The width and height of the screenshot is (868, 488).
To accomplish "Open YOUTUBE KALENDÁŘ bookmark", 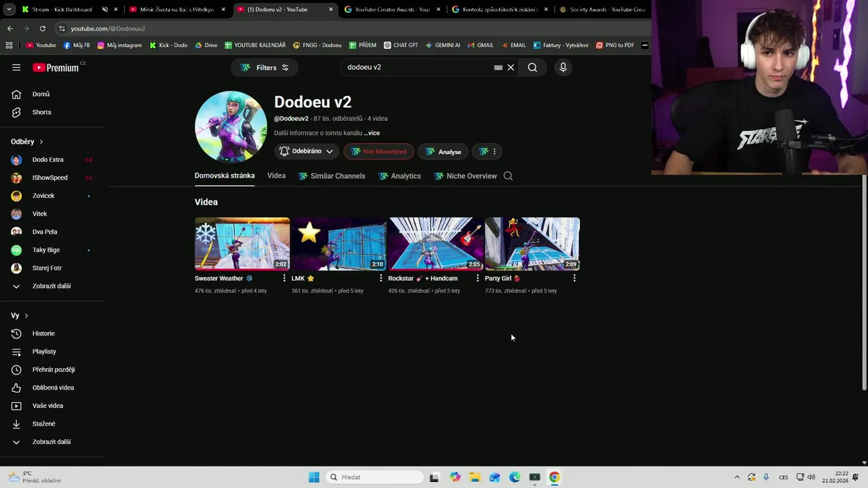I will tap(255, 45).
